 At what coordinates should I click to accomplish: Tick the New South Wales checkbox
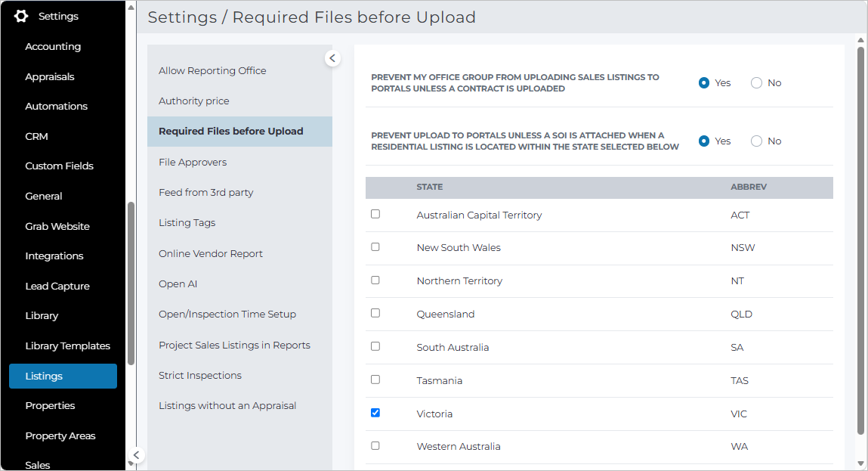[x=375, y=247]
